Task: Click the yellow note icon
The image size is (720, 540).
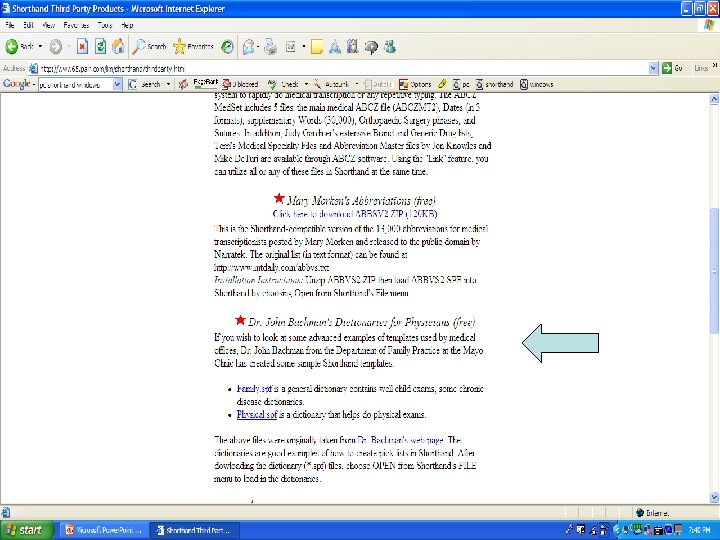Action: click(317, 46)
